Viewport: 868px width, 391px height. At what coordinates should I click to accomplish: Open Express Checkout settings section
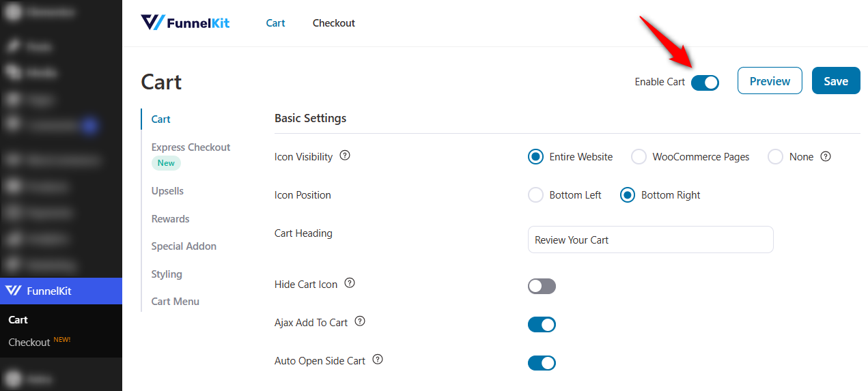[191, 147]
